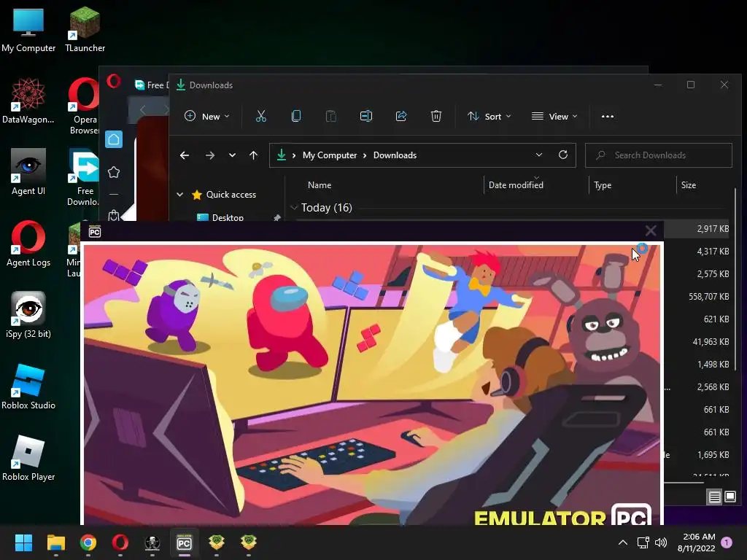Open TLauncher desktop shortcut
Image resolution: width=747 pixels, height=560 pixels.
point(85,29)
